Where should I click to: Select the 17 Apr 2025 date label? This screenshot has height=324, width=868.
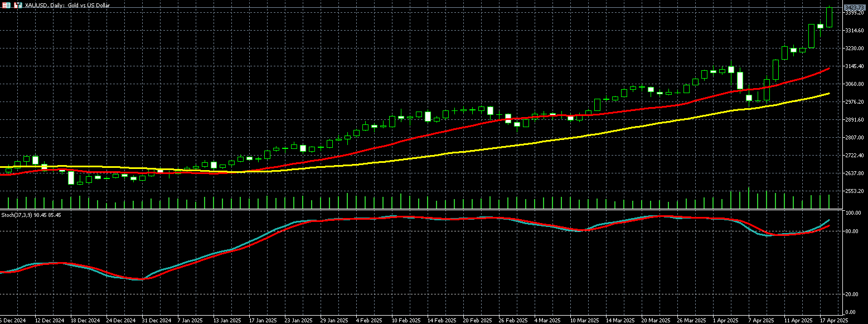tap(835, 321)
